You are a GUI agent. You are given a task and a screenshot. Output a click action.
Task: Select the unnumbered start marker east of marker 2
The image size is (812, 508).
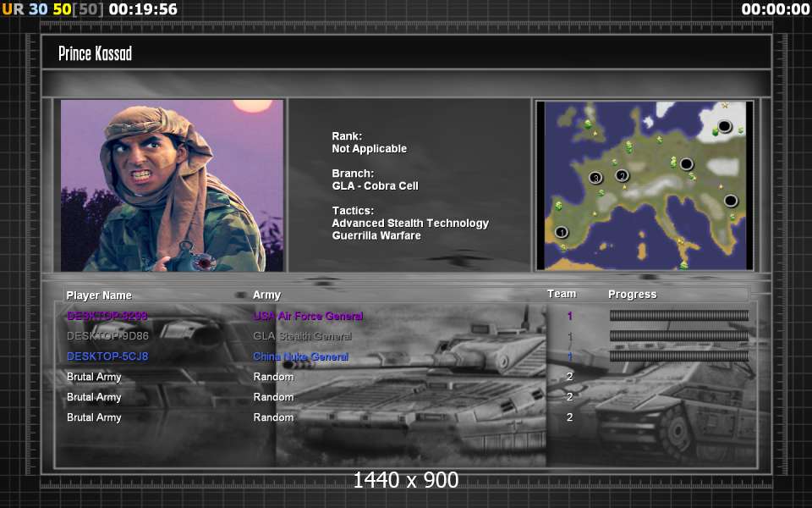[686, 164]
